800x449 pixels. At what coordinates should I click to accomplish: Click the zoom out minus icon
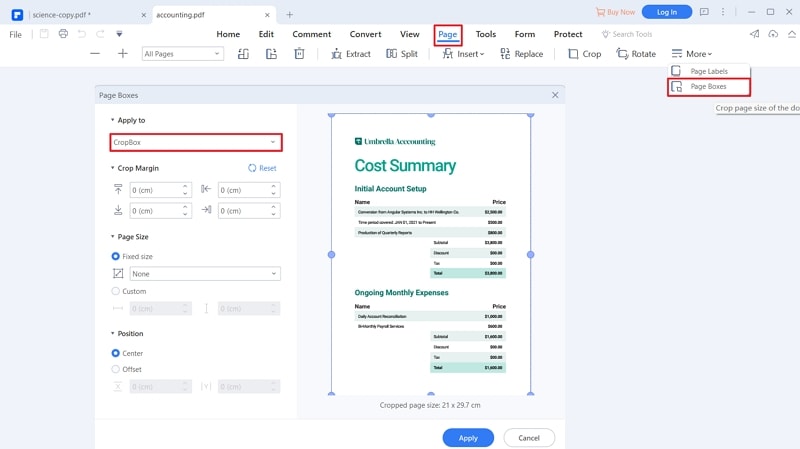click(x=95, y=54)
